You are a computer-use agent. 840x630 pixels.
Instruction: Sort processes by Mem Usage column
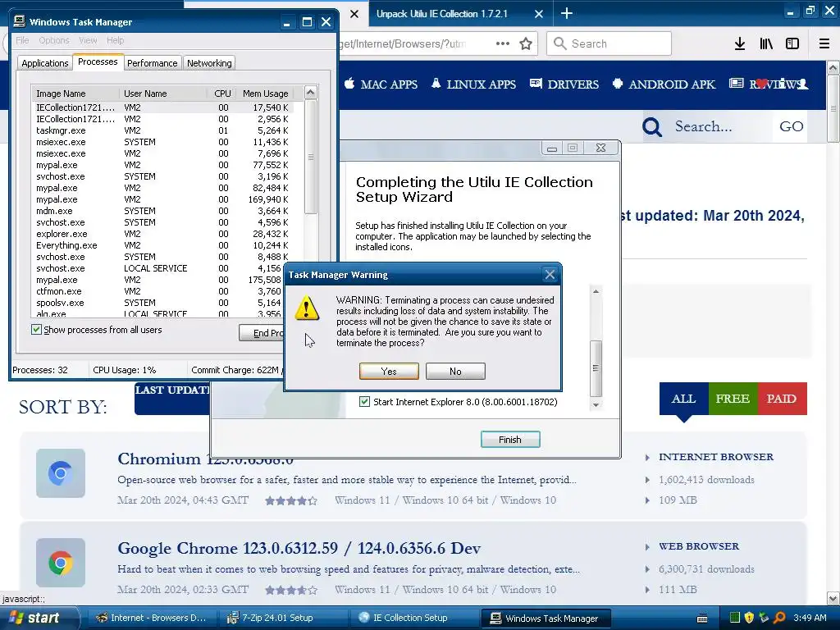[x=265, y=94]
